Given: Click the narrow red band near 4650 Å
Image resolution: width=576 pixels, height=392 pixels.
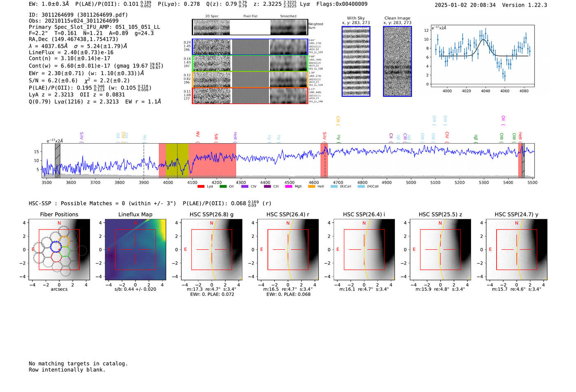Looking at the screenshot, I should (x=324, y=160).
